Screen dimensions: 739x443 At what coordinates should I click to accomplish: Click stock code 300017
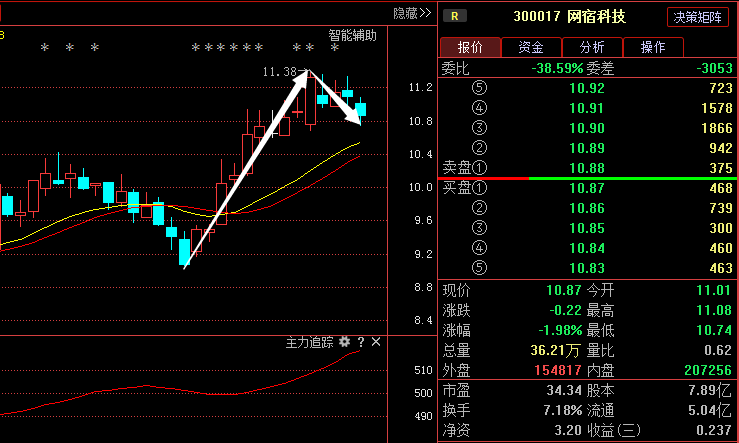pyautogui.click(x=536, y=16)
